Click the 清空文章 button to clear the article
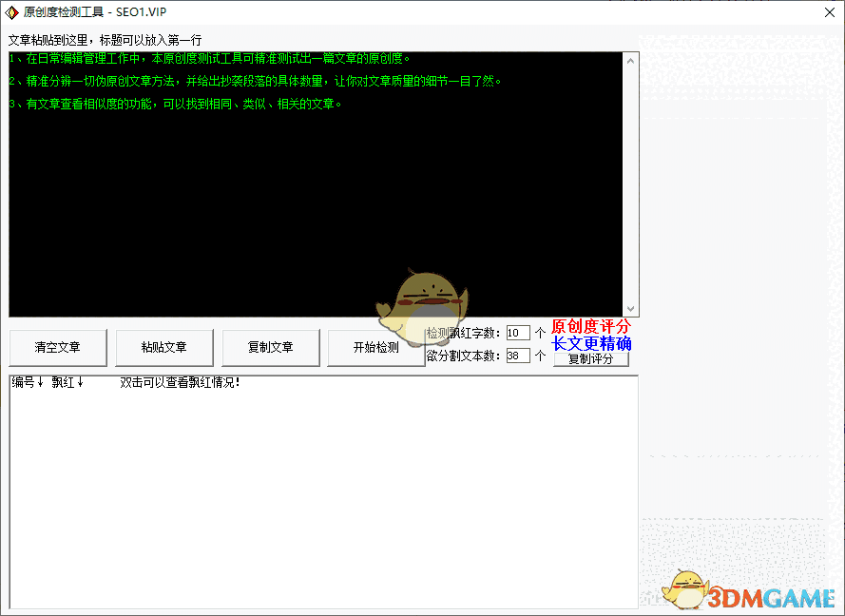Image resolution: width=845 pixels, height=616 pixels. (57, 348)
